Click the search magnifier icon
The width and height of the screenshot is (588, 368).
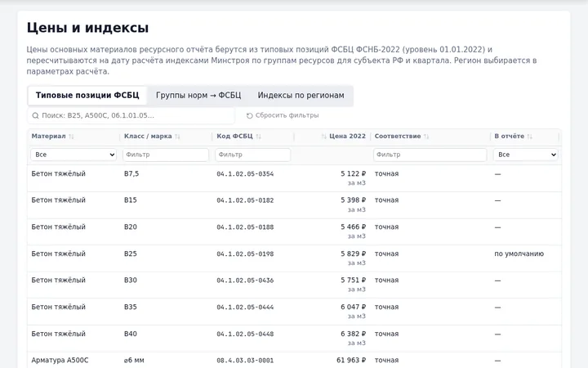pos(35,115)
